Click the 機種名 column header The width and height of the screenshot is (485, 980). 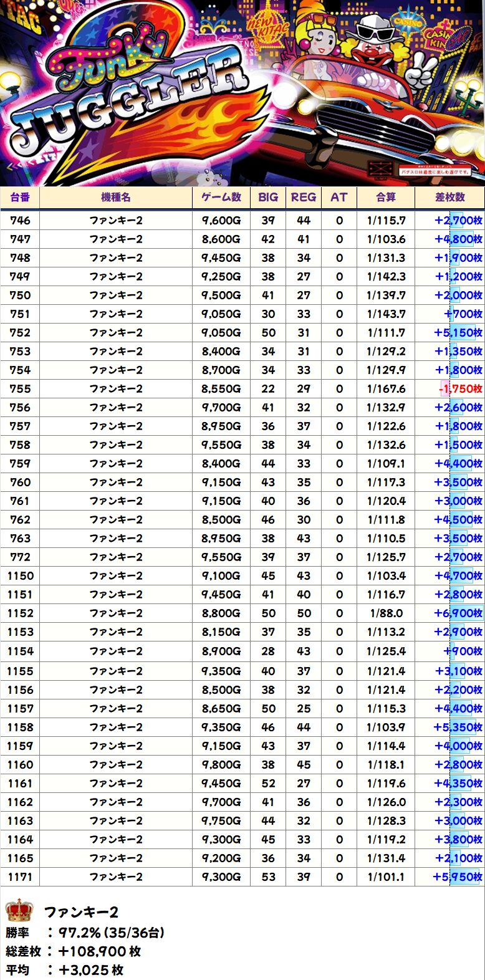point(116,197)
